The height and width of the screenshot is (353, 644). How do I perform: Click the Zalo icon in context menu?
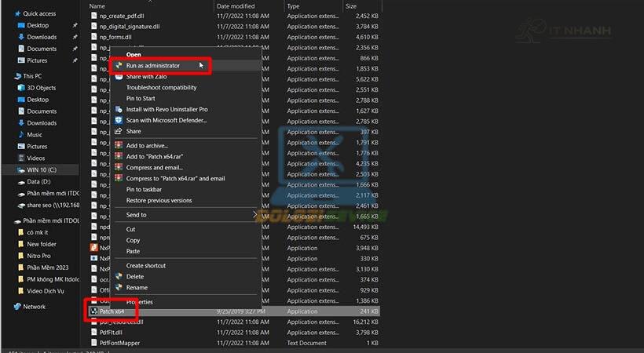point(119,77)
